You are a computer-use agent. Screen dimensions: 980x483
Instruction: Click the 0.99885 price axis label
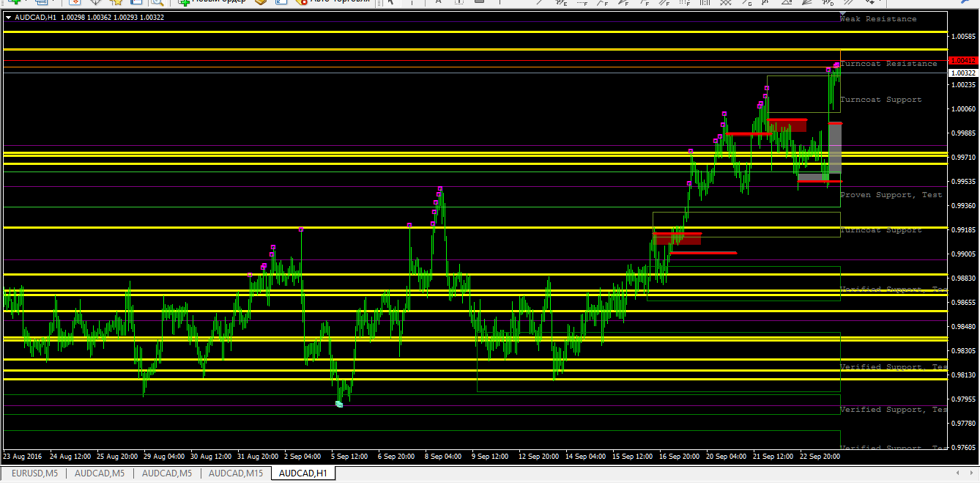(x=962, y=133)
